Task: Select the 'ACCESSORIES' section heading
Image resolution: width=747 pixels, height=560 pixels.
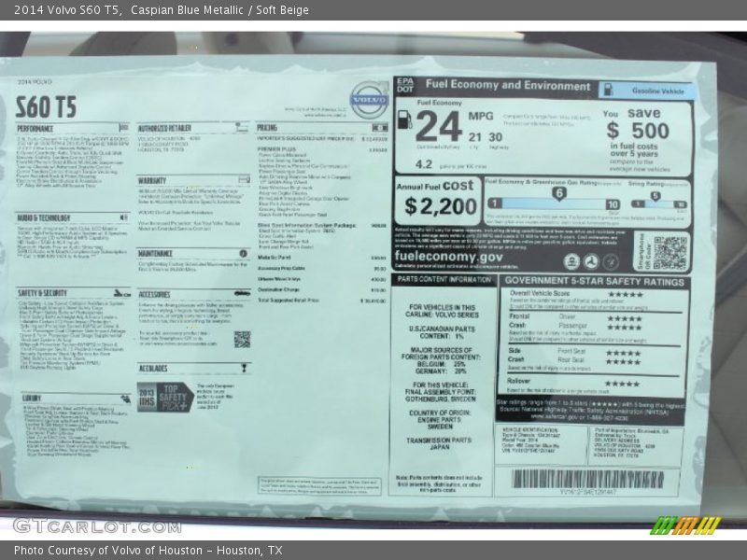Action: (x=154, y=295)
